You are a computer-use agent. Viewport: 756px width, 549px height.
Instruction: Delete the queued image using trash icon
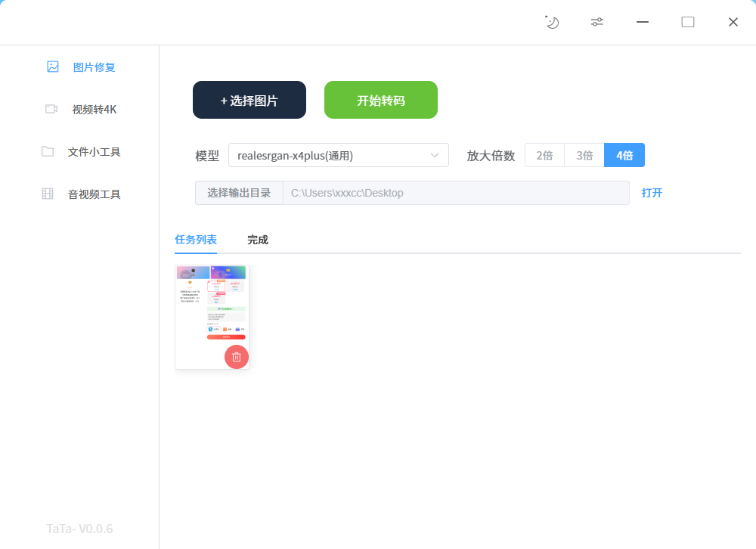[x=236, y=356]
